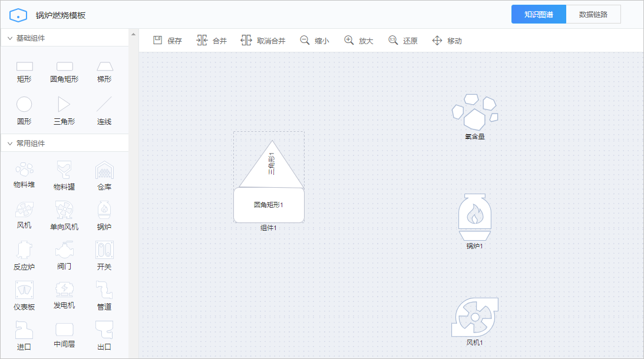Screen dimensions: 644x359
Task: Select the 梯形 trapezoid shape
Action: 104,72
